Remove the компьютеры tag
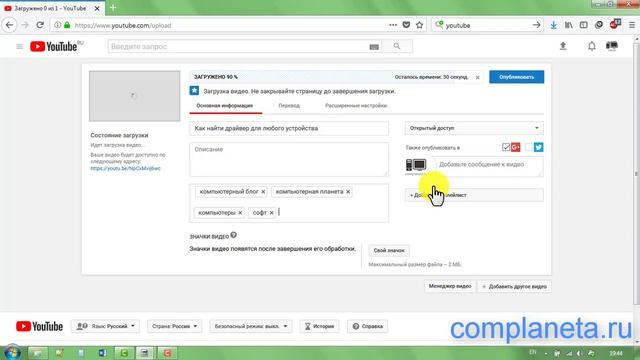Screen dimensions: 640x360 coord(240,213)
